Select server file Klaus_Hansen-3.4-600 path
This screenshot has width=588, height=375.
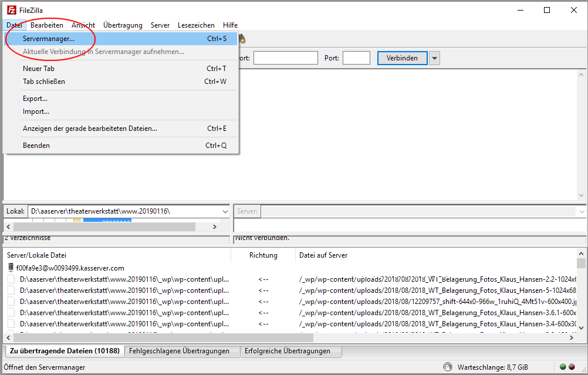click(438, 325)
